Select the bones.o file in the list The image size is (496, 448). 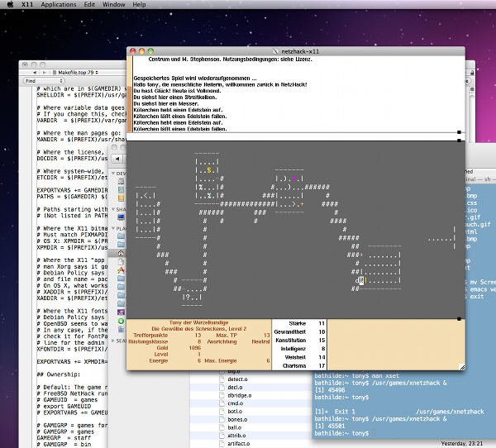tap(236, 421)
